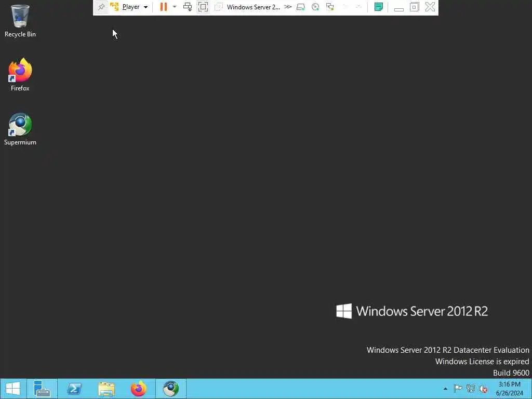Viewport: 532px width, 399px height.
Task: Open the green notes message icon
Action: tap(379, 7)
